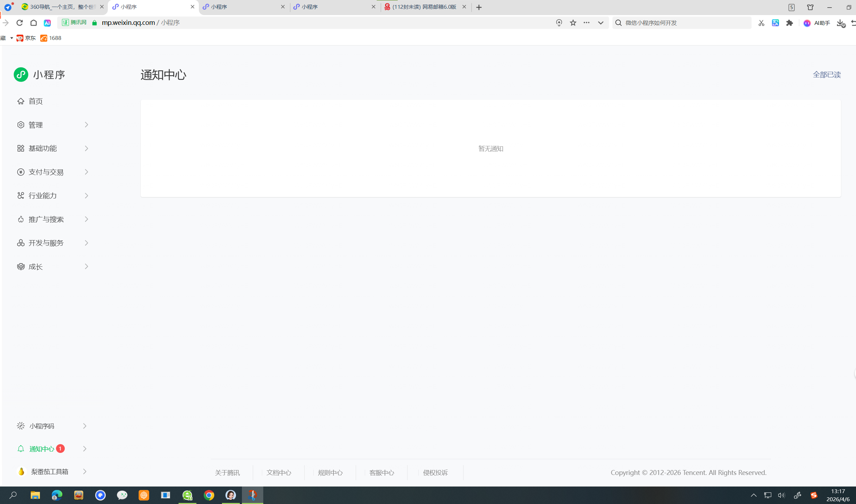Open the AI助手 toolbar button
The height and width of the screenshot is (504, 856).
pos(817,23)
